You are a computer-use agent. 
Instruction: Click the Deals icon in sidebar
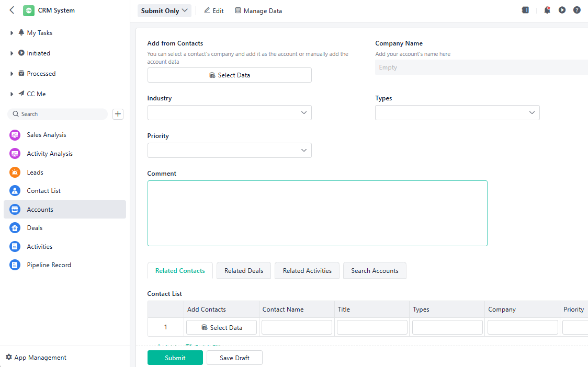pos(15,228)
